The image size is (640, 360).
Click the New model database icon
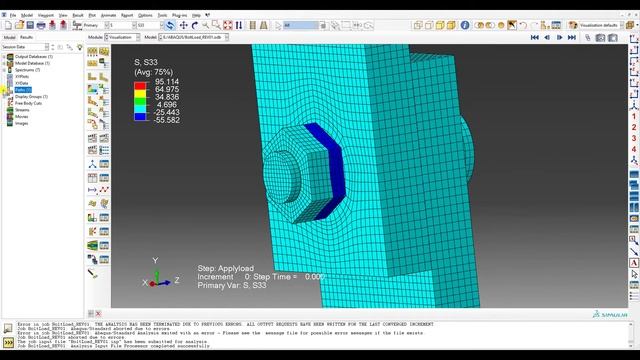[x=8, y=25]
